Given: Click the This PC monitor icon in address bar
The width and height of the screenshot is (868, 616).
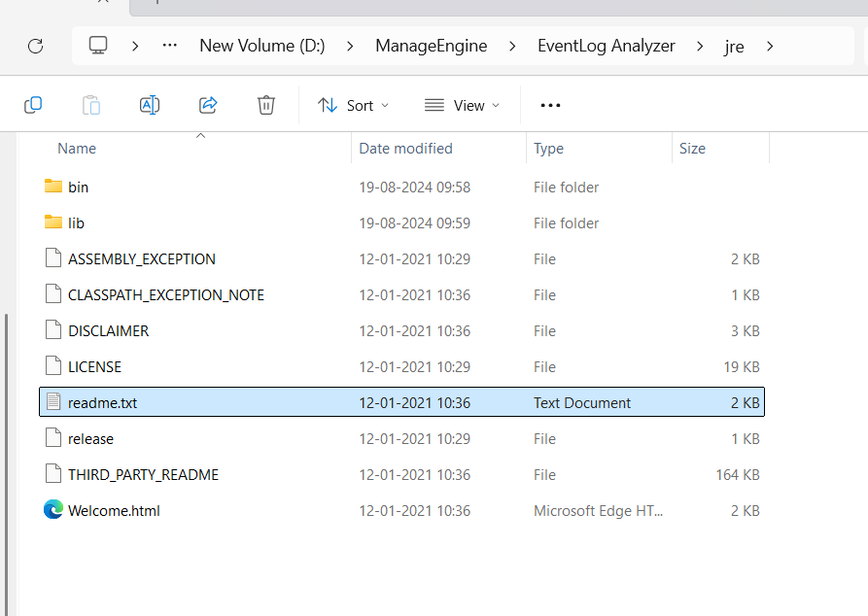Looking at the screenshot, I should (x=98, y=46).
